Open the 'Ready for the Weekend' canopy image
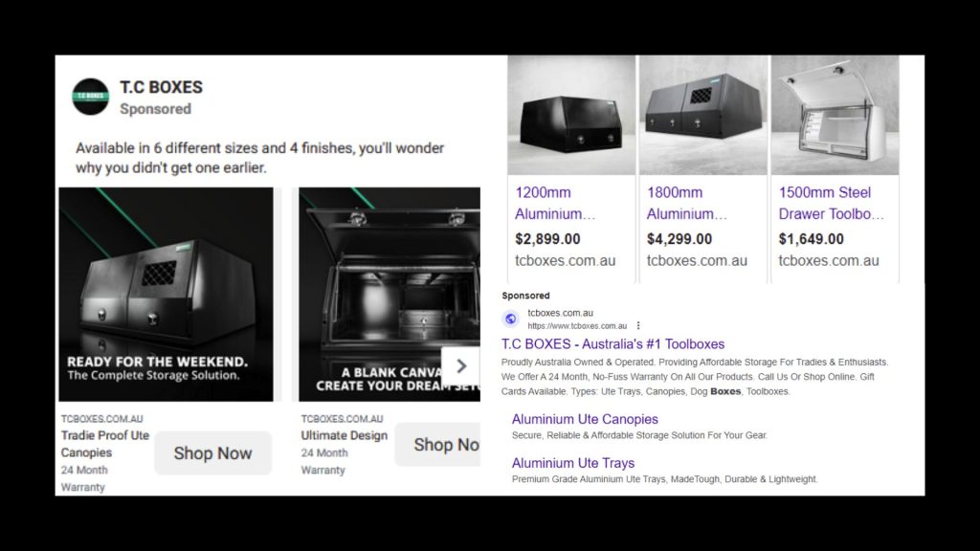980x551 pixels. click(167, 295)
